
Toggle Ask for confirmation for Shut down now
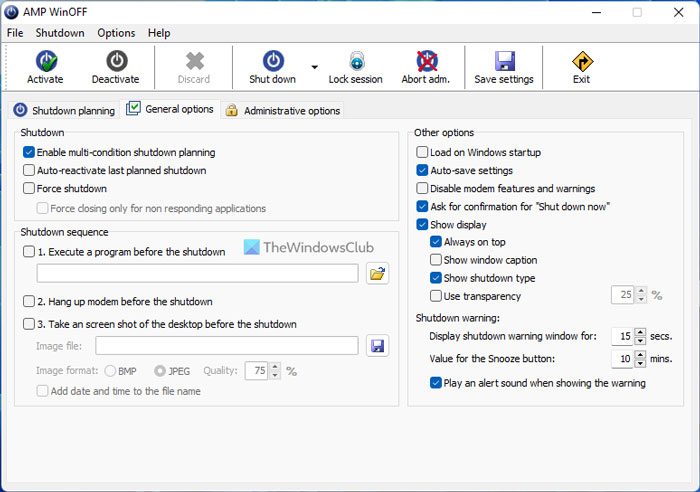coord(422,206)
